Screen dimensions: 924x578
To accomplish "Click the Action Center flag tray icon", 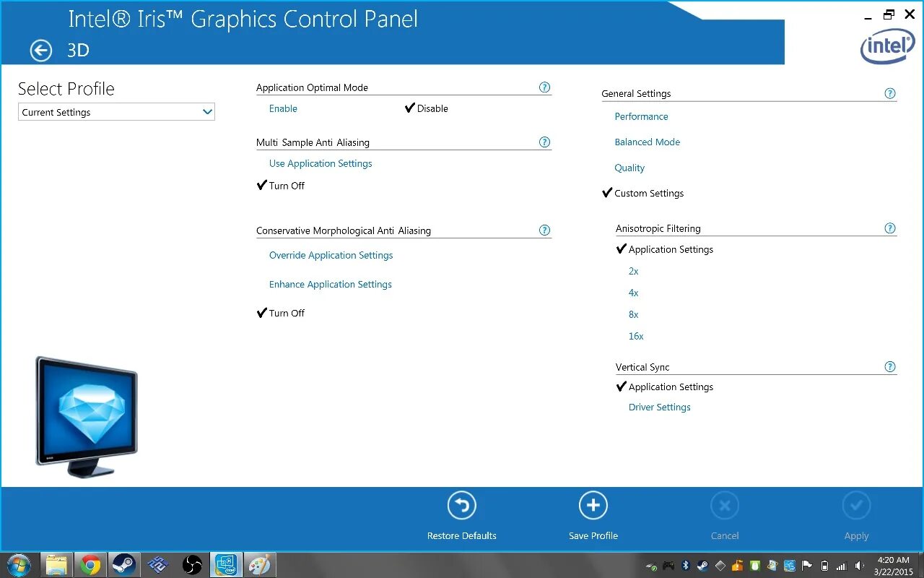I will point(807,566).
